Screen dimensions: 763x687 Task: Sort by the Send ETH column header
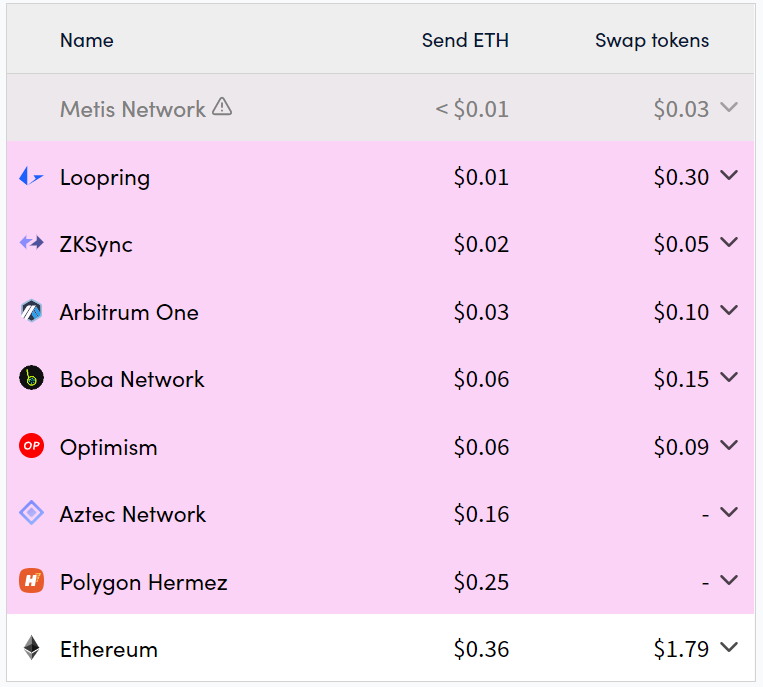[465, 41]
